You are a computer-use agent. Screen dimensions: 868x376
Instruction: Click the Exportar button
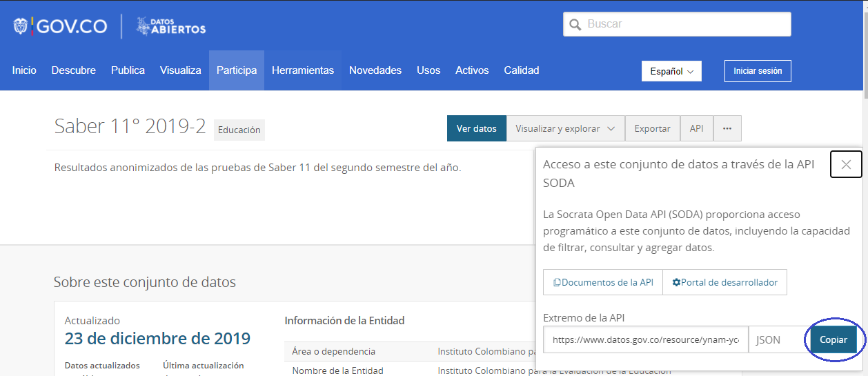tap(652, 128)
